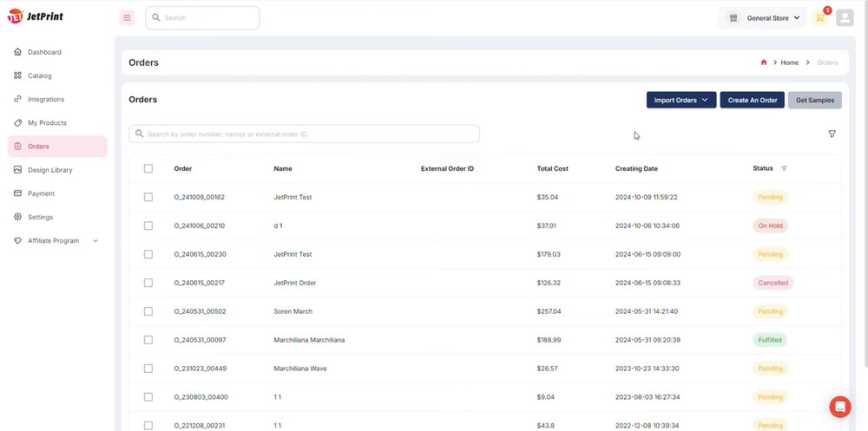Expand the Import Orders dropdown
Viewport: 868px width, 431px height.
[681, 100]
